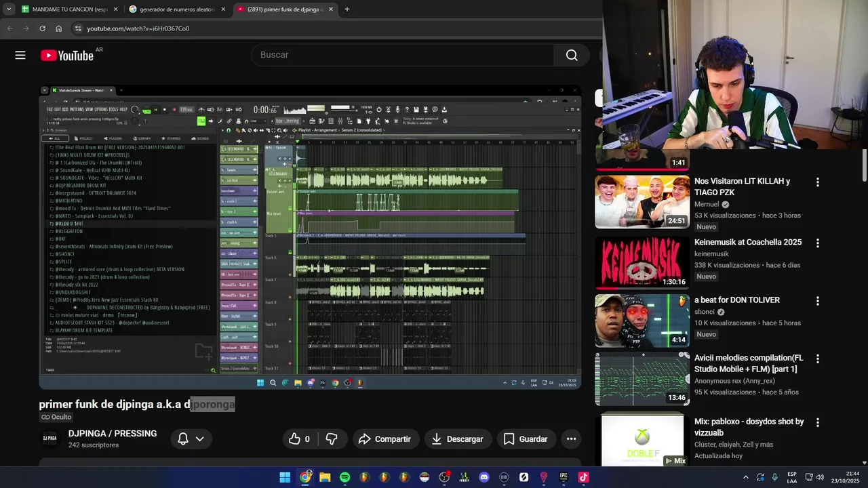
Task: Open Spotify from the taskbar
Action: pyautogui.click(x=344, y=477)
